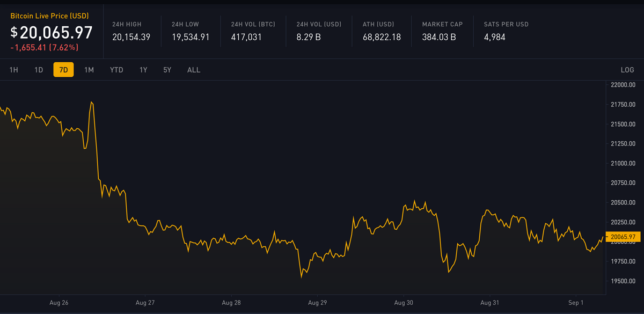Toggle the LOG scale option
The width and height of the screenshot is (644, 314).
[627, 70]
